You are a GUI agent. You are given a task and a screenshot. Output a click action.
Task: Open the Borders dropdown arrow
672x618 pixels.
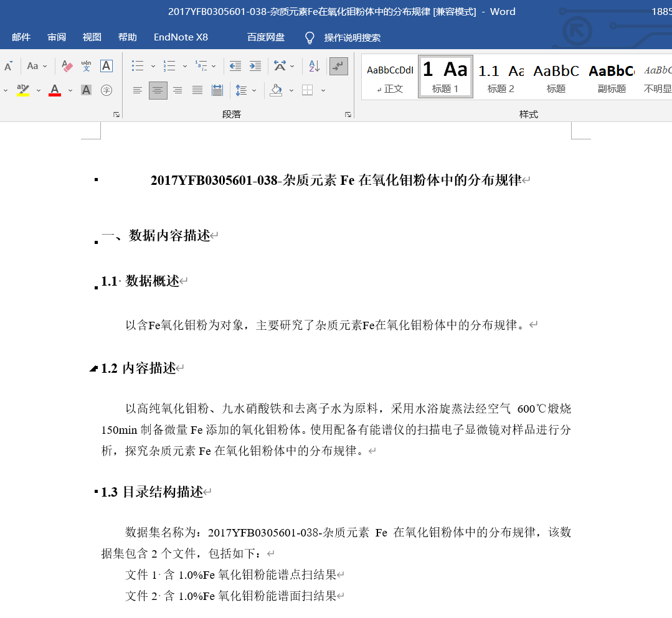(x=323, y=90)
